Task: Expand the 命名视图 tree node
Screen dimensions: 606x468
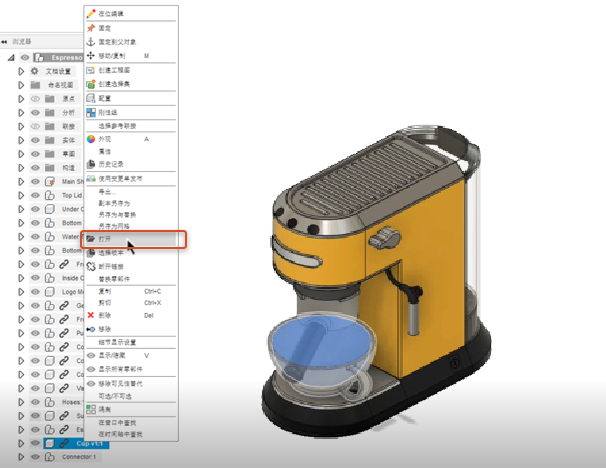Action: [x=21, y=85]
